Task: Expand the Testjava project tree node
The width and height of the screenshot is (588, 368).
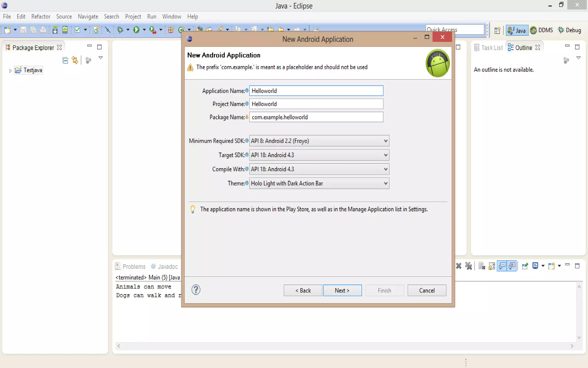Action: point(10,70)
